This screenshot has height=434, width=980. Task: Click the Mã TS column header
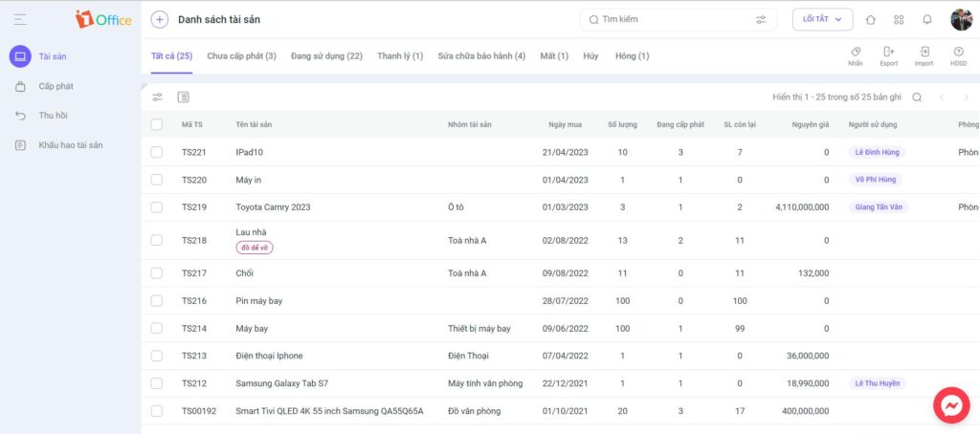[x=191, y=124]
